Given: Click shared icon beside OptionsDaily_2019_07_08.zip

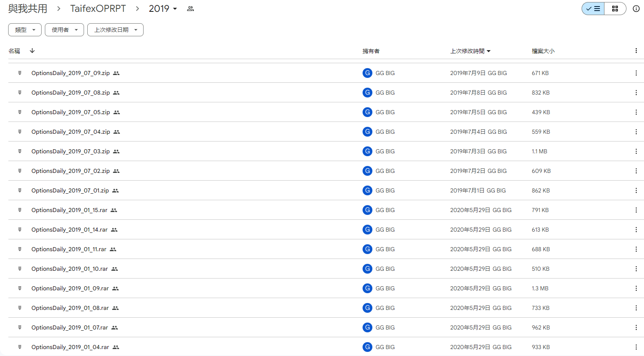Looking at the screenshot, I should 116,93.
